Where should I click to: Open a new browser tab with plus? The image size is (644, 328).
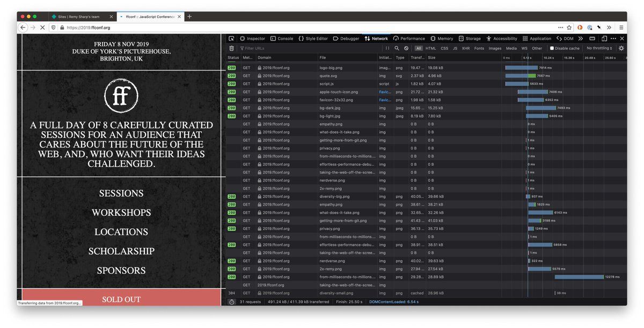click(189, 17)
